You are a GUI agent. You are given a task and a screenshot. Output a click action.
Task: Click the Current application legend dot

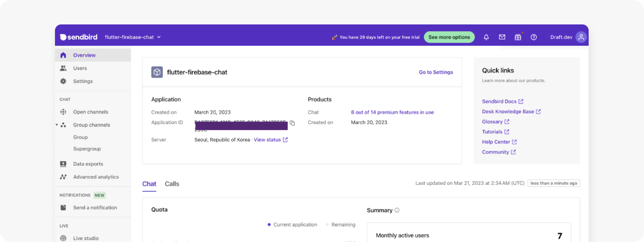point(269,225)
